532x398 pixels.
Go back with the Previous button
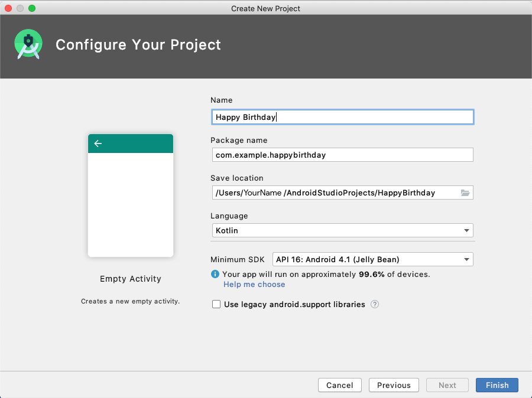[x=394, y=385]
